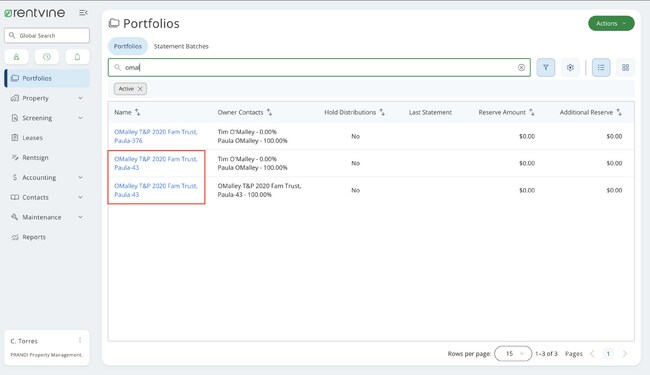
Task: Switch to the Statement Batches tab
Action: (x=181, y=46)
